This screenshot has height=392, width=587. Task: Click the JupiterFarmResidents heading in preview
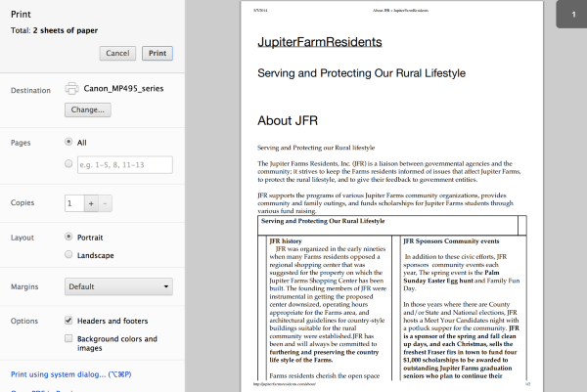(x=319, y=43)
